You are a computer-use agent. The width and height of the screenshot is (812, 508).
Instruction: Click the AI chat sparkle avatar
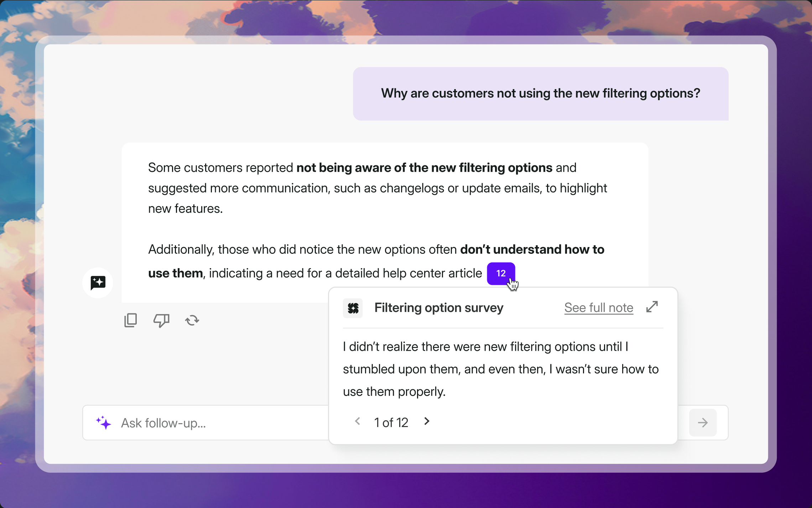click(x=98, y=283)
